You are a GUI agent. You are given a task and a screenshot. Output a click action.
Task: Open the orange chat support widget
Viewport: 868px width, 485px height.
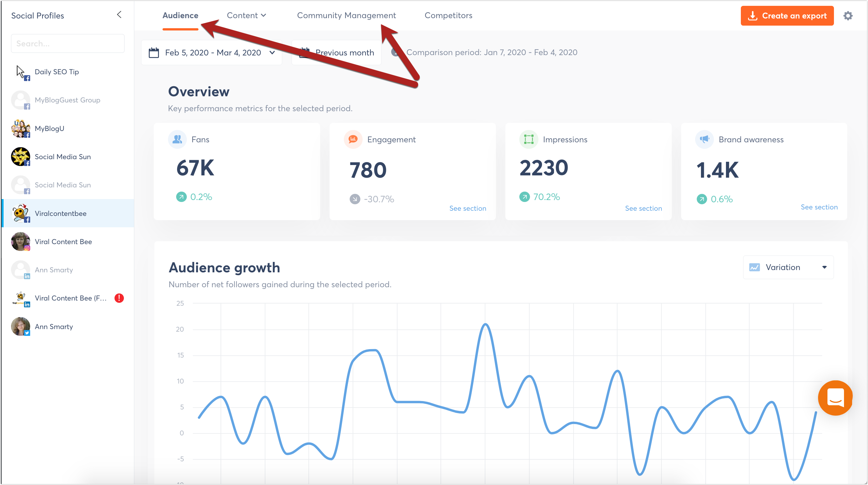(835, 398)
